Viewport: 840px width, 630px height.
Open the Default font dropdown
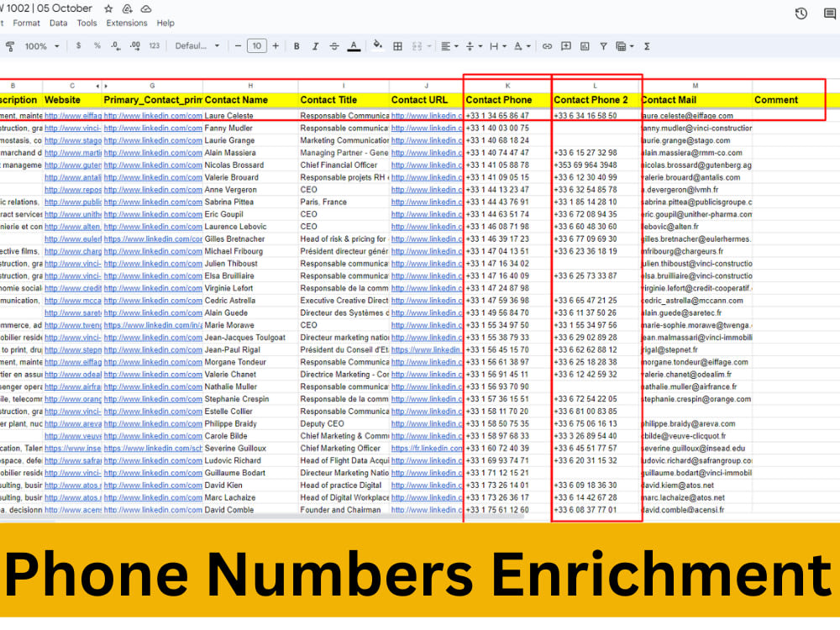point(197,46)
